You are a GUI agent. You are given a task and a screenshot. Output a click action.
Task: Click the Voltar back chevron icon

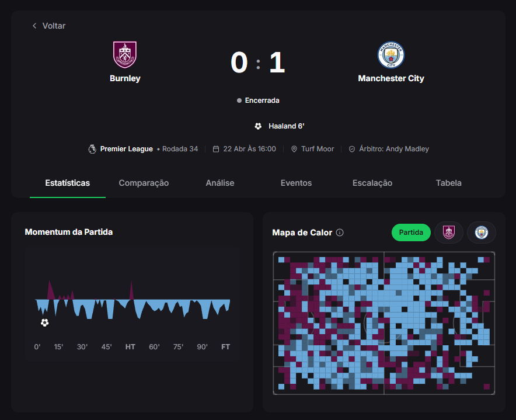tap(34, 26)
